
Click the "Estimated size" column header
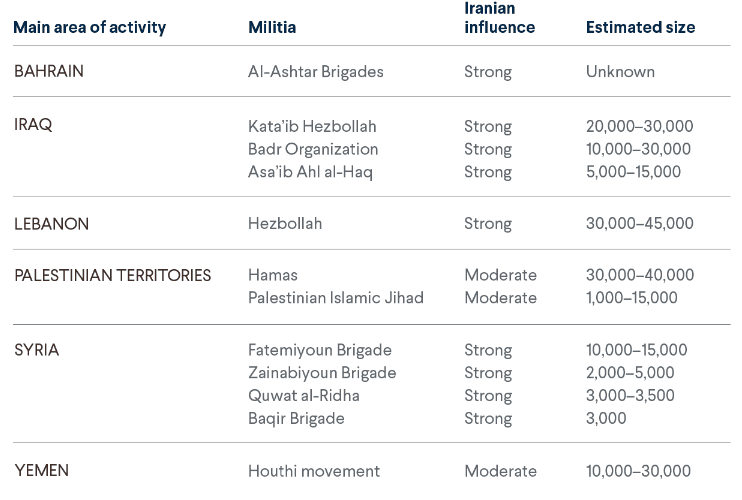640,28
